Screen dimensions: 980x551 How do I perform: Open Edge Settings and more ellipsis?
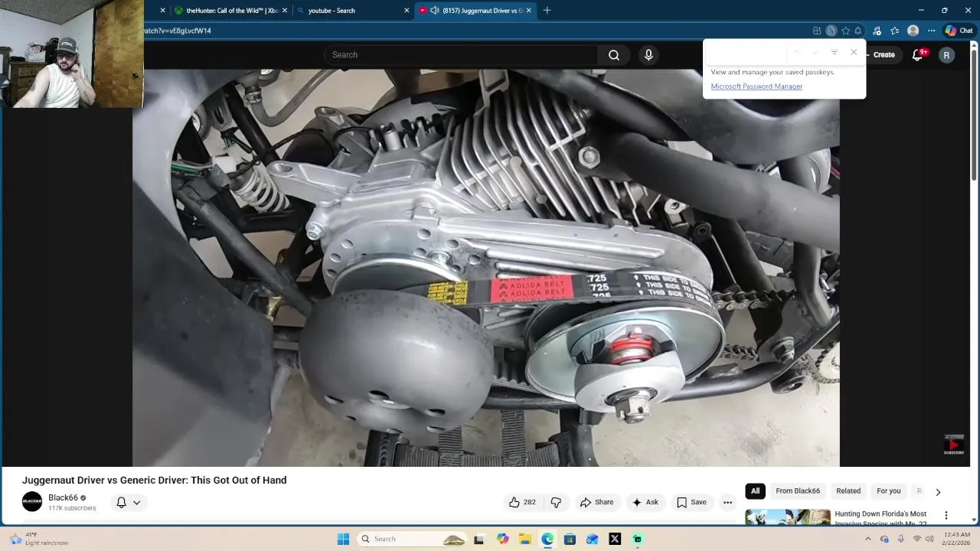click(931, 31)
